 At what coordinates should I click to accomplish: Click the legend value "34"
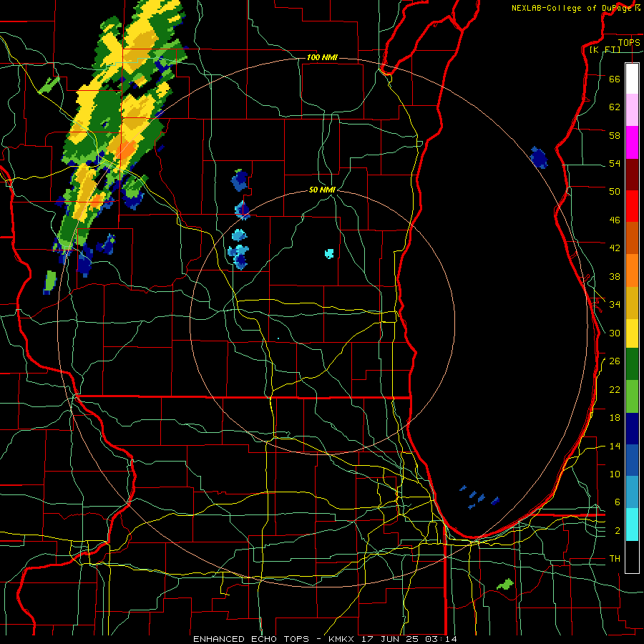[x=615, y=305]
